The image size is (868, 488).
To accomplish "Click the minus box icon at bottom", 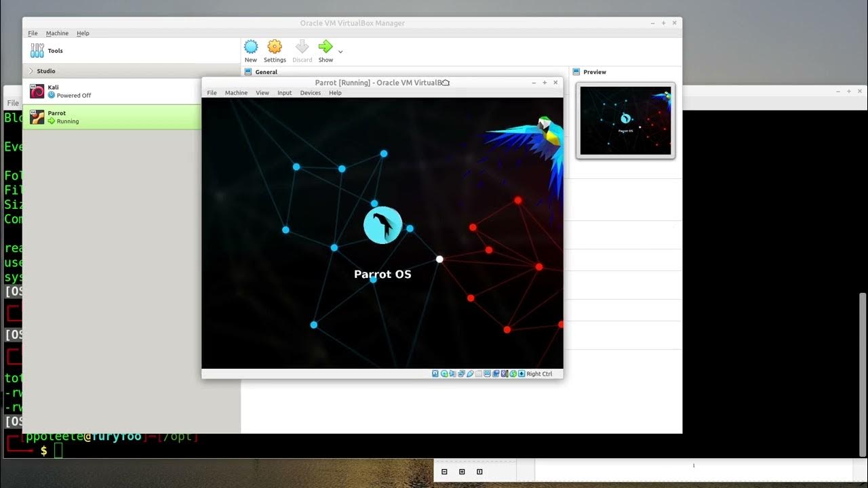I will [x=444, y=472].
